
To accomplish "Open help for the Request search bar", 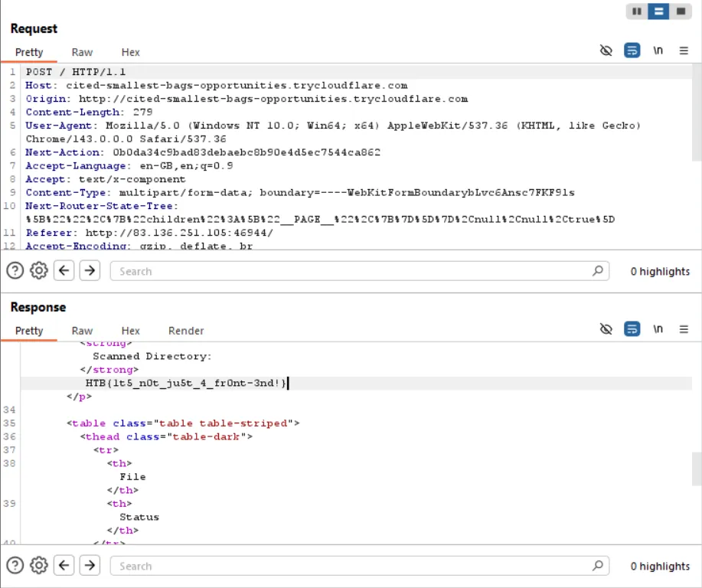I will pyautogui.click(x=15, y=271).
